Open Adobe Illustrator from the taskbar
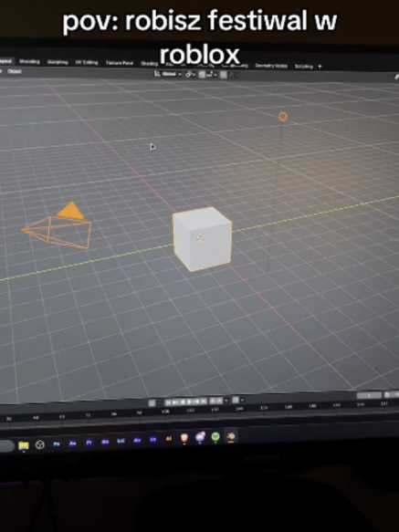Screen dimensions: 399x532 [x=168, y=439]
